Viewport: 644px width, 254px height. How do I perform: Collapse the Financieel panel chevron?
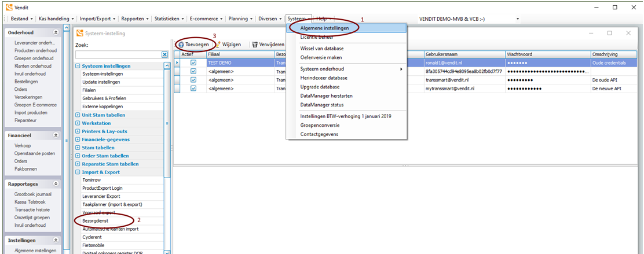[x=56, y=134]
